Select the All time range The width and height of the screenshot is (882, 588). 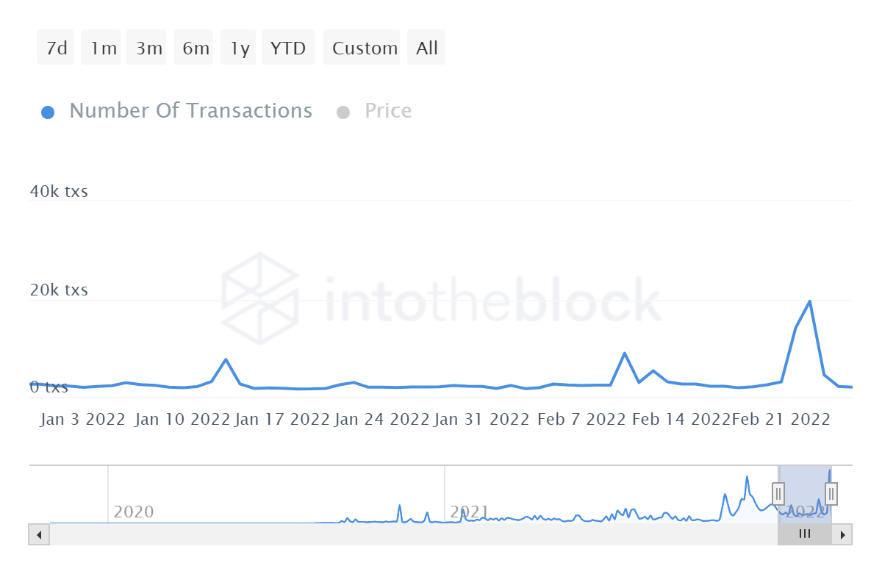tap(426, 47)
